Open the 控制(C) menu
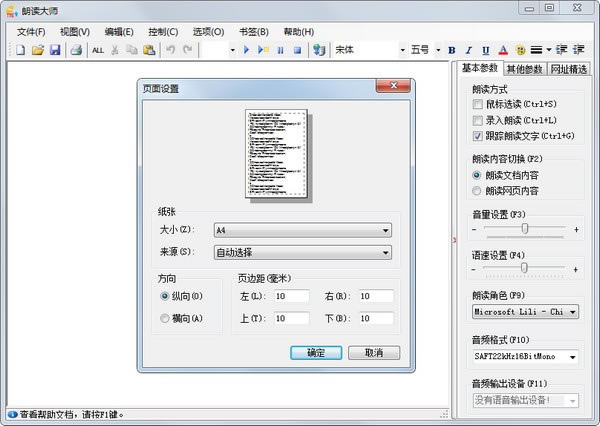Image resolution: width=600 pixels, height=426 pixels. pyautogui.click(x=163, y=32)
